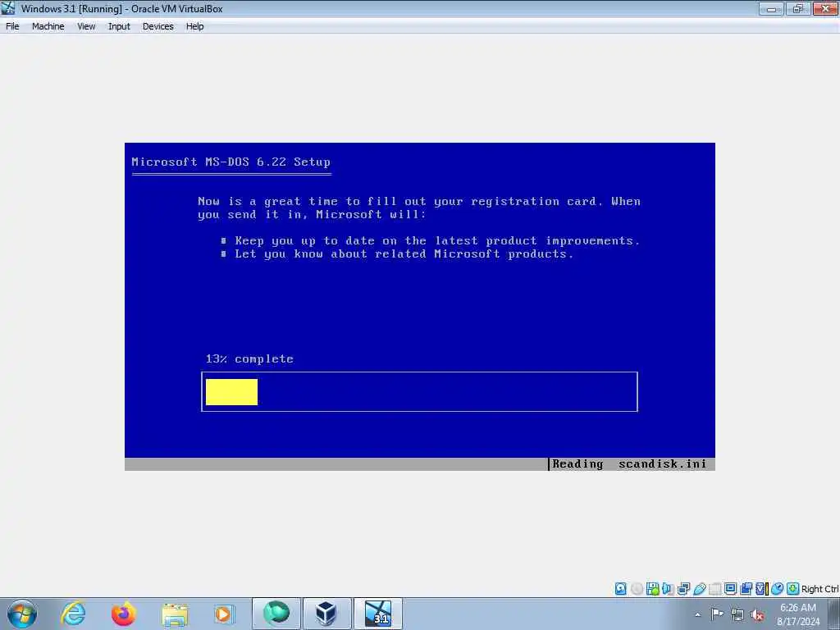Close the VirtualBox VM window
Image resolution: width=840 pixels, height=630 pixels.
pos(825,8)
